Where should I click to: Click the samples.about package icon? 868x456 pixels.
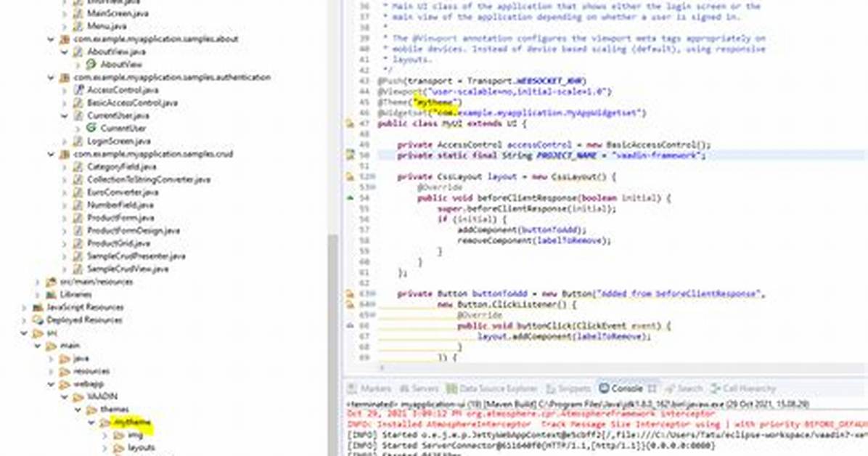coord(65,39)
